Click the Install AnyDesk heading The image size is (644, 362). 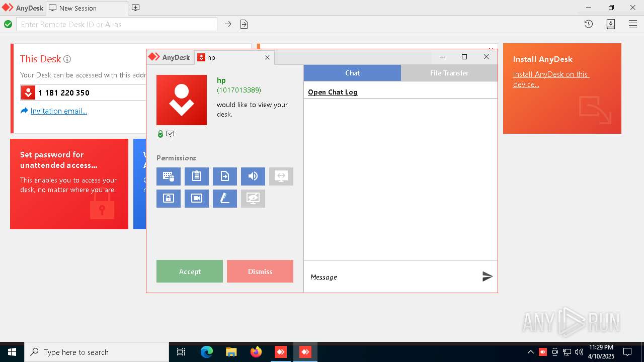(543, 59)
